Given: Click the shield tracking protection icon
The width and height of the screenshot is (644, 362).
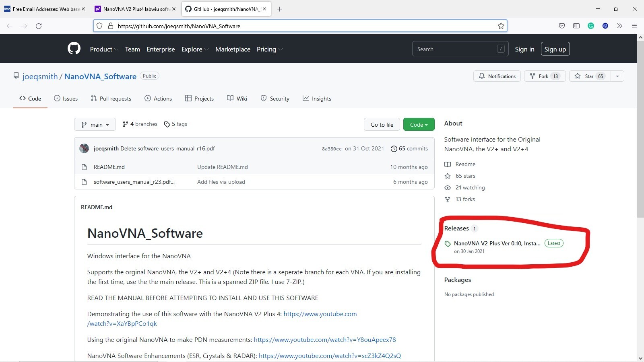Looking at the screenshot, I should click(99, 26).
